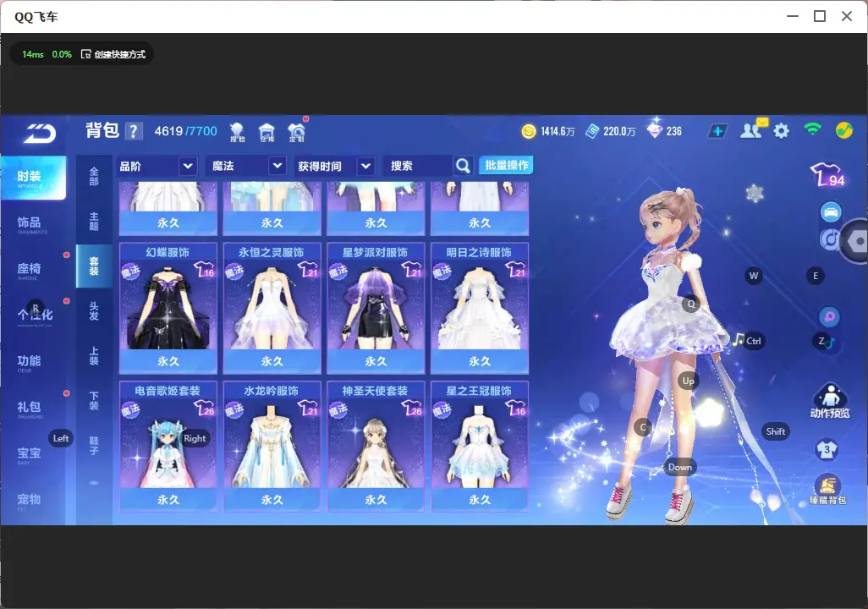Select the 个性化 personalization tab
This screenshot has width=868, height=609.
pyautogui.click(x=33, y=316)
